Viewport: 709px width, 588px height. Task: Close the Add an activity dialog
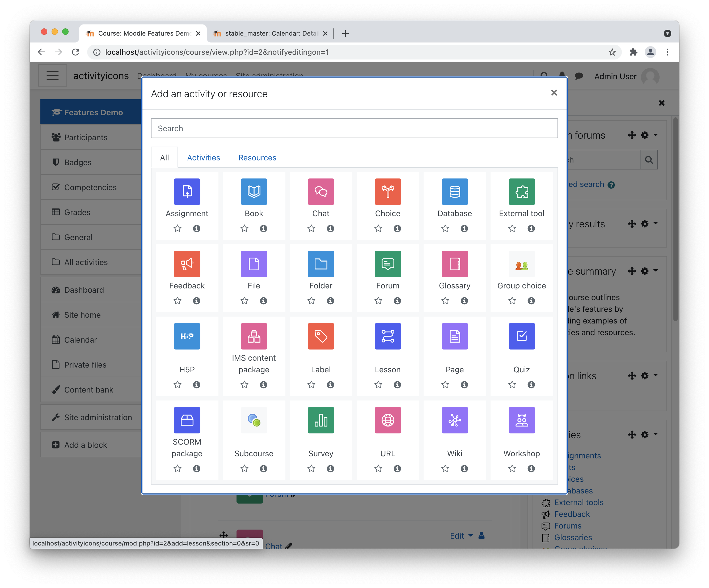[x=554, y=93]
